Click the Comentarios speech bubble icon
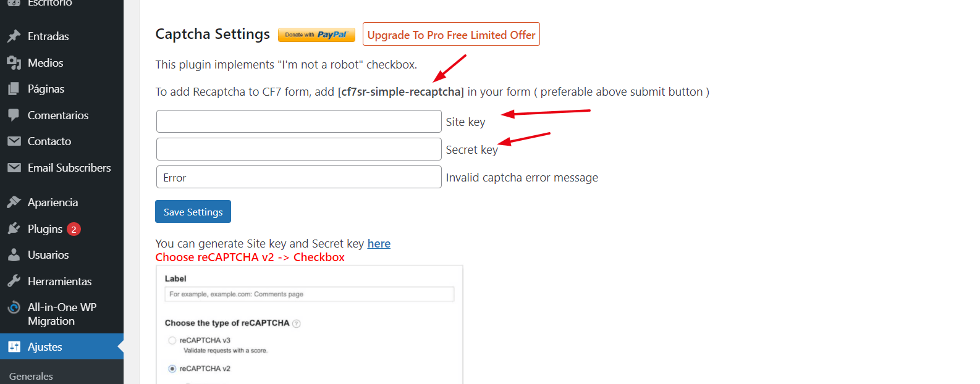Viewport: 980px width, 384px height. (14, 115)
